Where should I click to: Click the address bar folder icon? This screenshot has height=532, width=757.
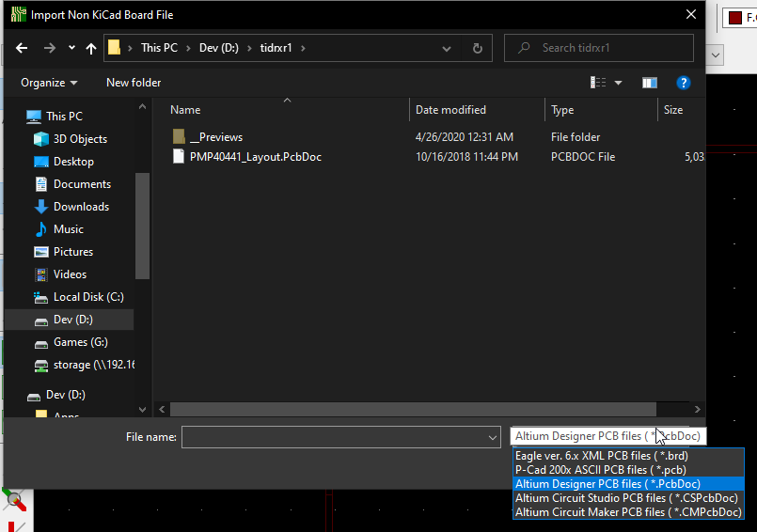[x=114, y=47]
